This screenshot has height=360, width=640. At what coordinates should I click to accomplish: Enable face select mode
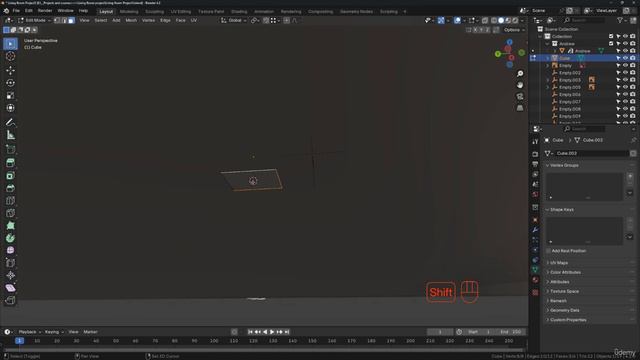coord(71,20)
